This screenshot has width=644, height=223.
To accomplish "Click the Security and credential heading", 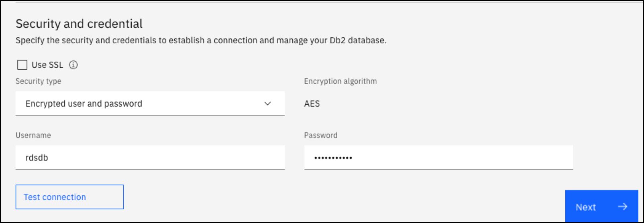I will point(79,24).
